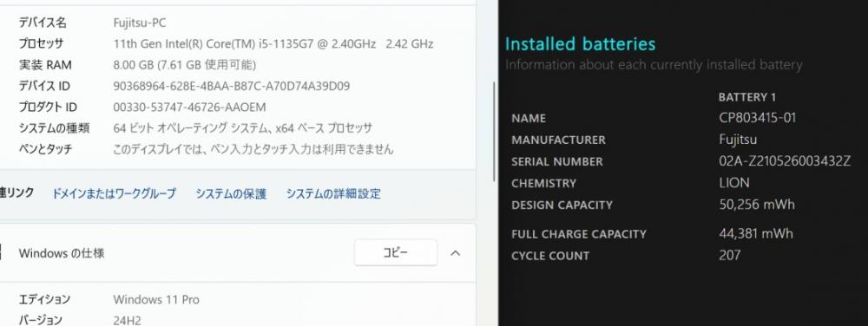This screenshot has height=326, width=868.
Task: Click the Installed batteries heading
Action: [580, 43]
